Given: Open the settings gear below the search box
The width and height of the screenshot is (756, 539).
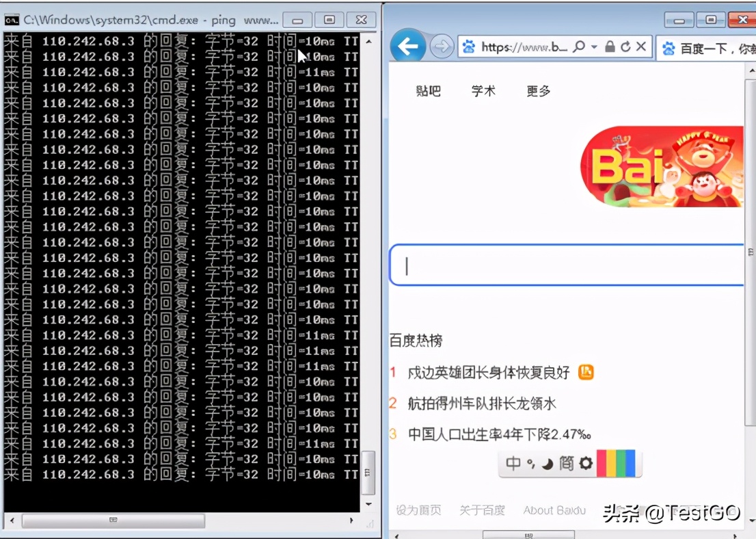Looking at the screenshot, I should point(586,464).
